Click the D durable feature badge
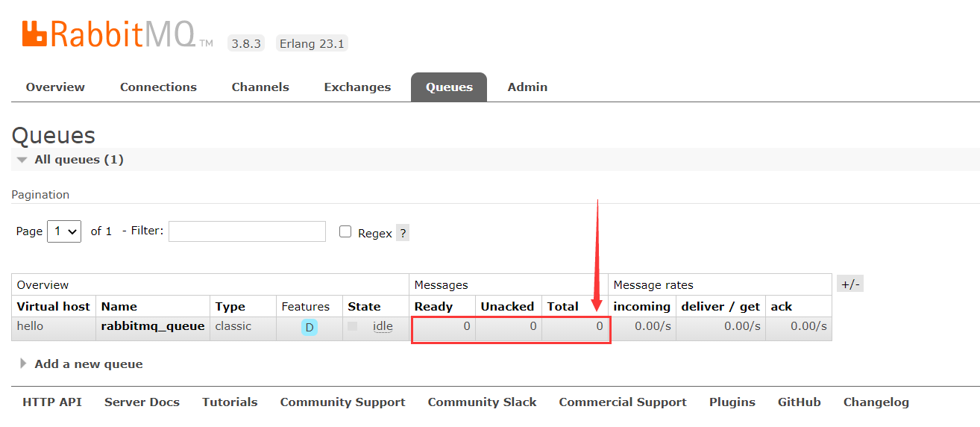980x427 pixels. (x=310, y=327)
